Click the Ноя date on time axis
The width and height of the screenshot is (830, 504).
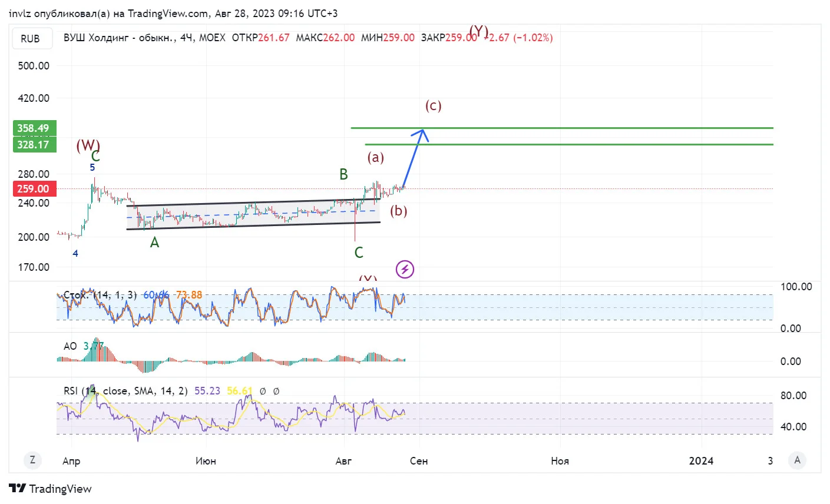[x=560, y=461]
